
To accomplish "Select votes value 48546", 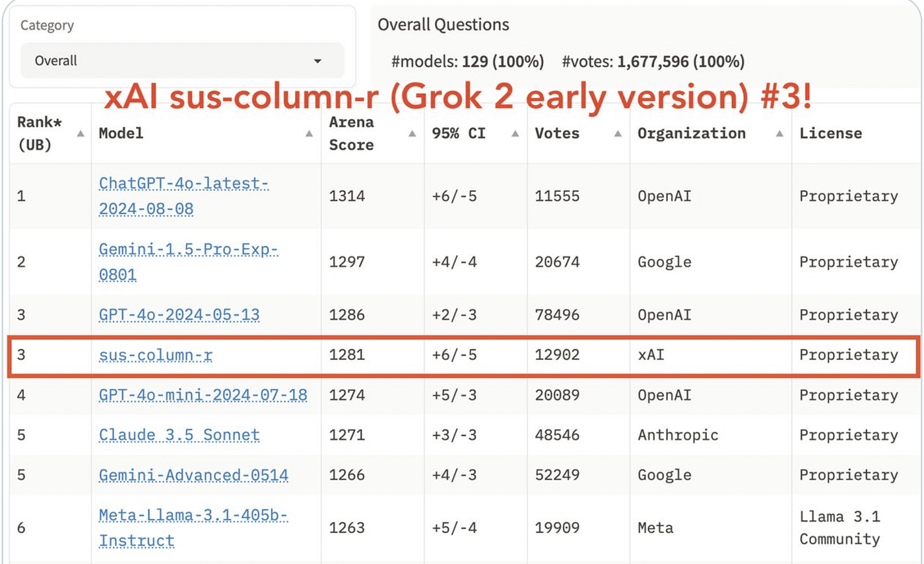I will (557, 435).
